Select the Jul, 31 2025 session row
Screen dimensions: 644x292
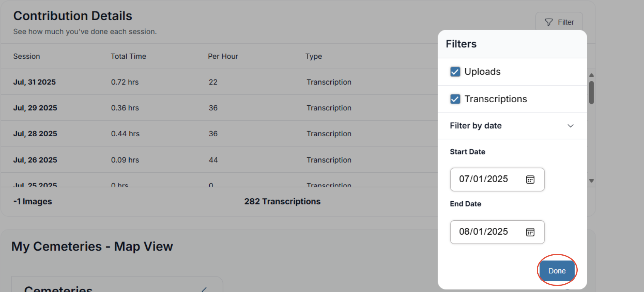(x=219, y=82)
